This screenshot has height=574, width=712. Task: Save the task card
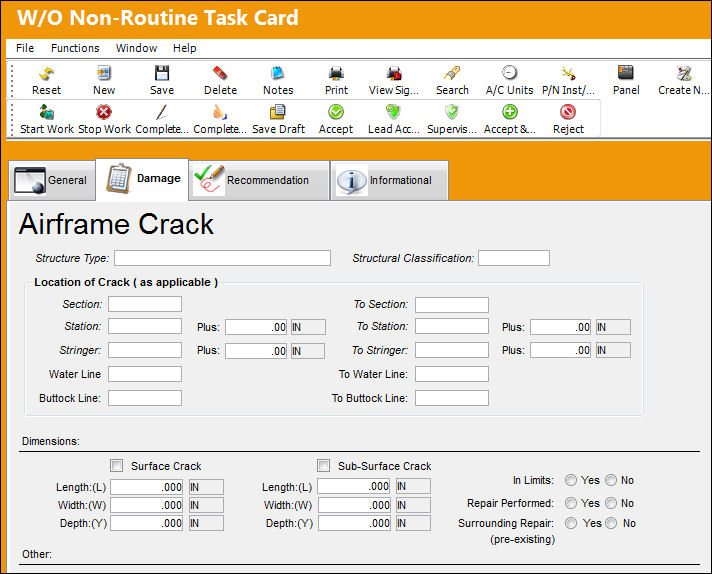click(162, 73)
